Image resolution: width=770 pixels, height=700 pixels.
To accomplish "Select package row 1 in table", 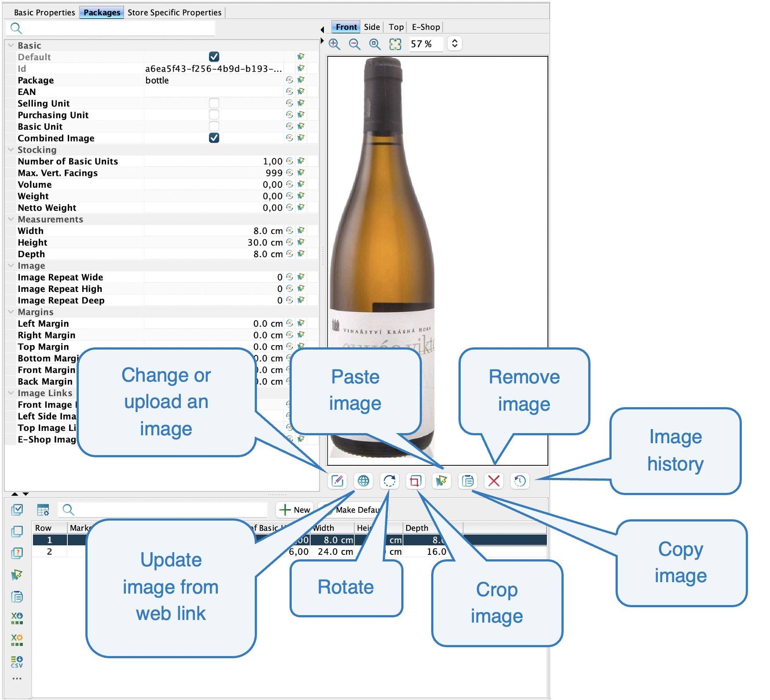I will 290,540.
